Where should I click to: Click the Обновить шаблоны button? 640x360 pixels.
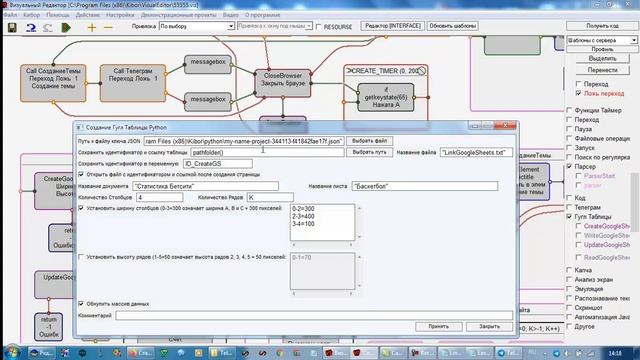(x=453, y=26)
